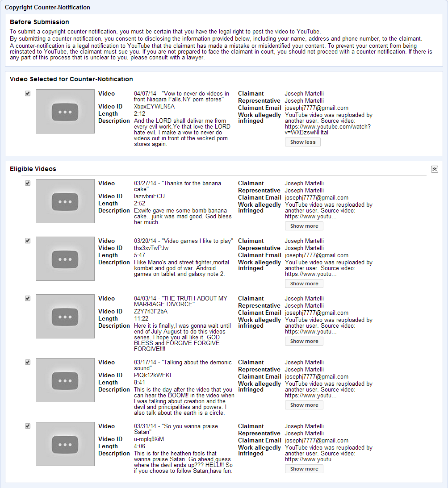Open thumbnail of the demonic sound video
This screenshot has height=488, width=448.
pos(65,380)
